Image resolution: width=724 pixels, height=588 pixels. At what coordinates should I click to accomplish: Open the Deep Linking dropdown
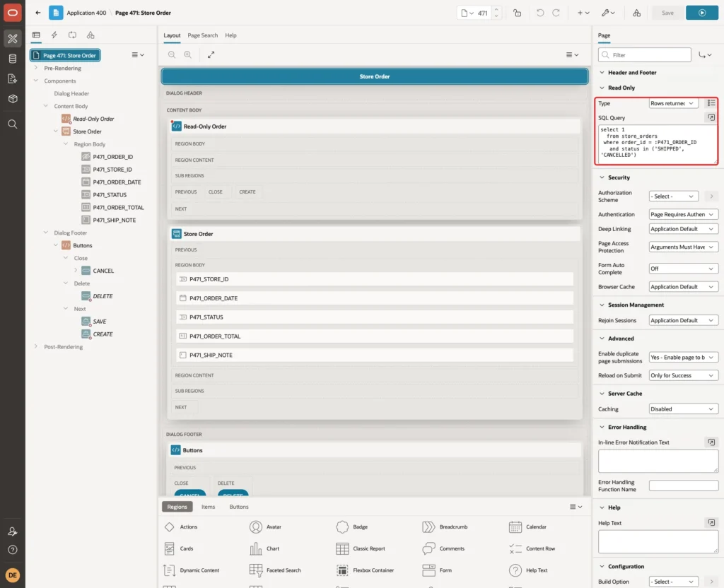point(684,229)
